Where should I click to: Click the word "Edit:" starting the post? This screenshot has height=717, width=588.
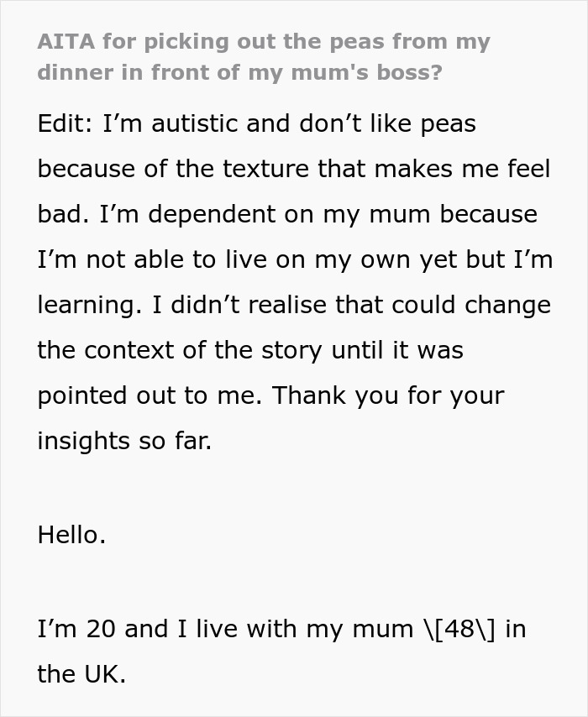(66, 123)
